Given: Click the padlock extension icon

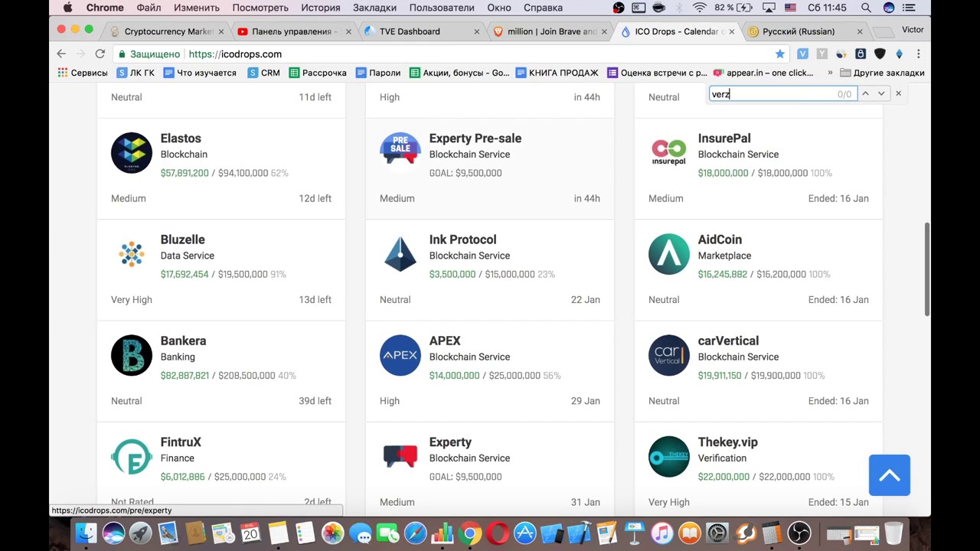Looking at the screenshot, I should 861,54.
